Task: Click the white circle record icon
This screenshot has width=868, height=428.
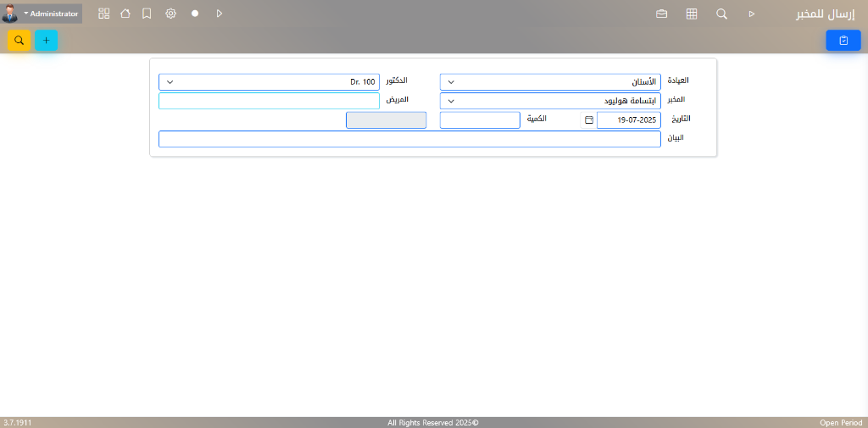Action: (195, 14)
